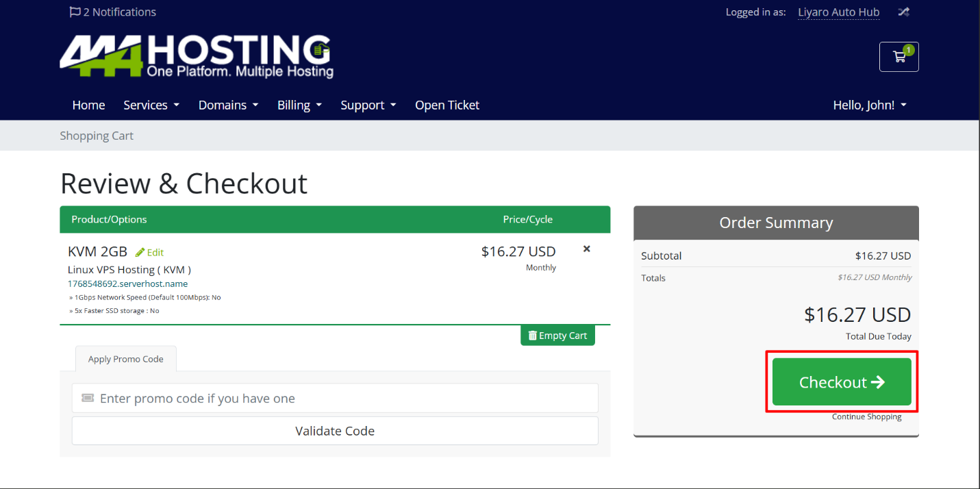Click the shuffle arrows icon beside account name

[904, 12]
